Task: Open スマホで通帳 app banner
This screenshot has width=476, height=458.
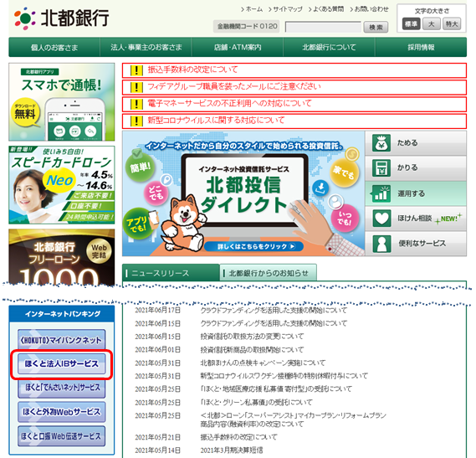Action: tap(62, 102)
